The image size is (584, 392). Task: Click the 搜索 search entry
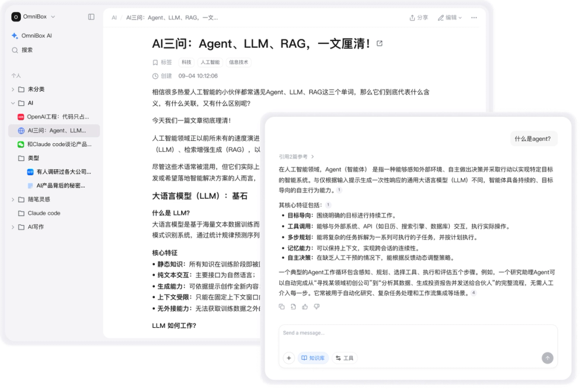tap(22, 50)
